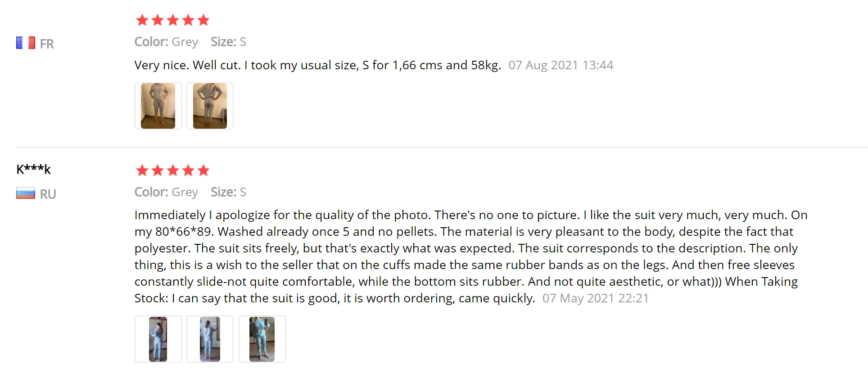
Task: Open the first photo in the French review
Action: [158, 106]
